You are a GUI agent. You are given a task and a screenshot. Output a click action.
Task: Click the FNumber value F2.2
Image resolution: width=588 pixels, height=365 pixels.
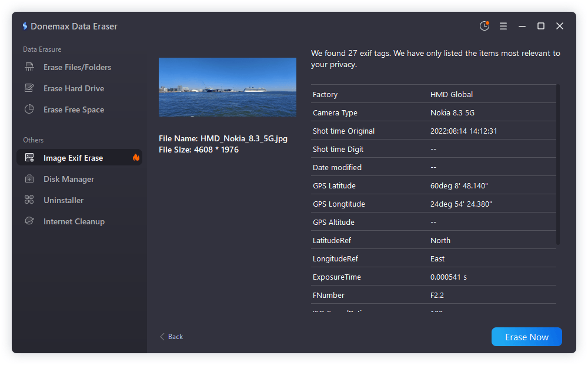click(437, 295)
